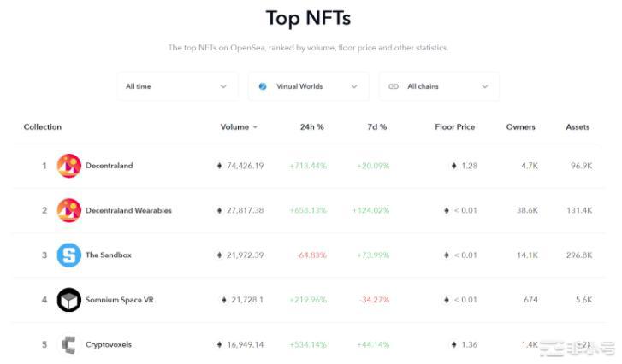Click the Cryptovoxels collection logo
622x364 pixels.
coord(68,344)
